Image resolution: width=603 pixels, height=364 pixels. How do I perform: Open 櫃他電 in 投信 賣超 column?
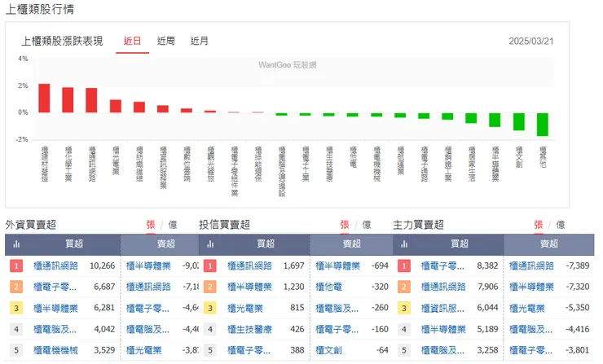pos(329,287)
